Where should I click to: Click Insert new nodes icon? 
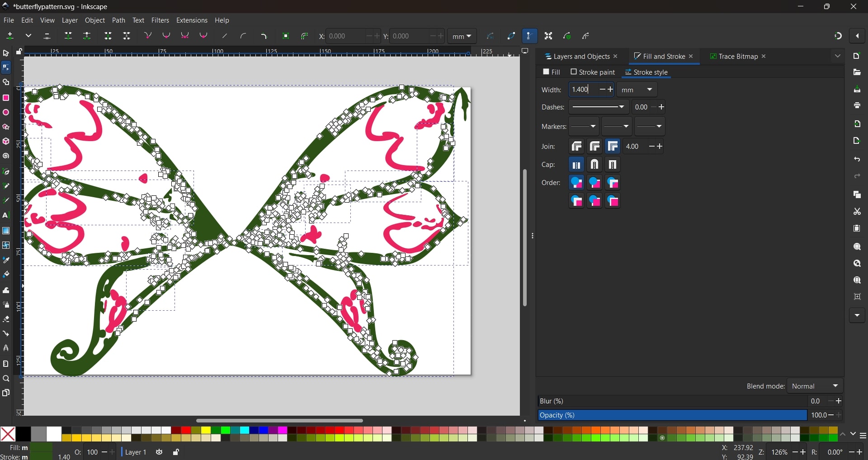pos(10,36)
